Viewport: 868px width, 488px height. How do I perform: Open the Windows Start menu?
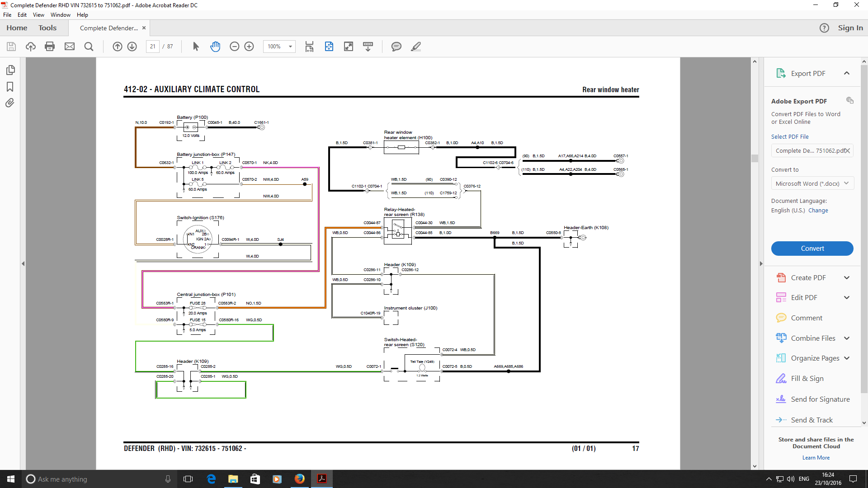coord(11,479)
